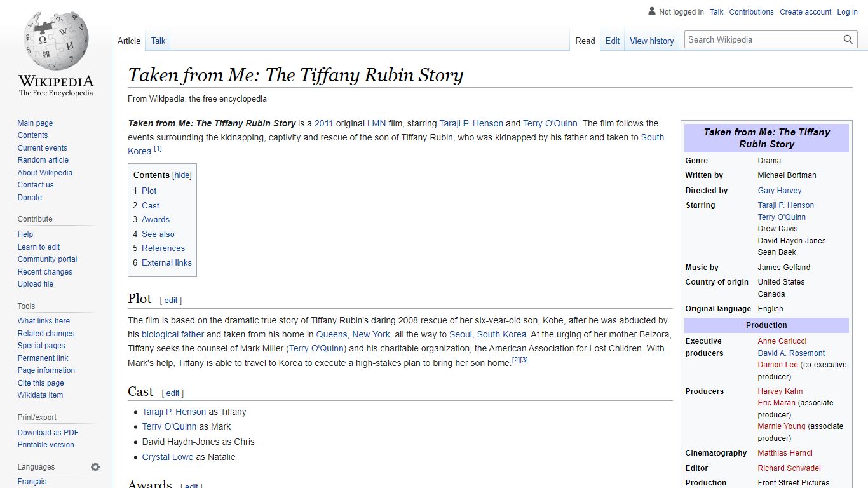Open Learn to edit
The image size is (868, 488).
tap(39, 247)
